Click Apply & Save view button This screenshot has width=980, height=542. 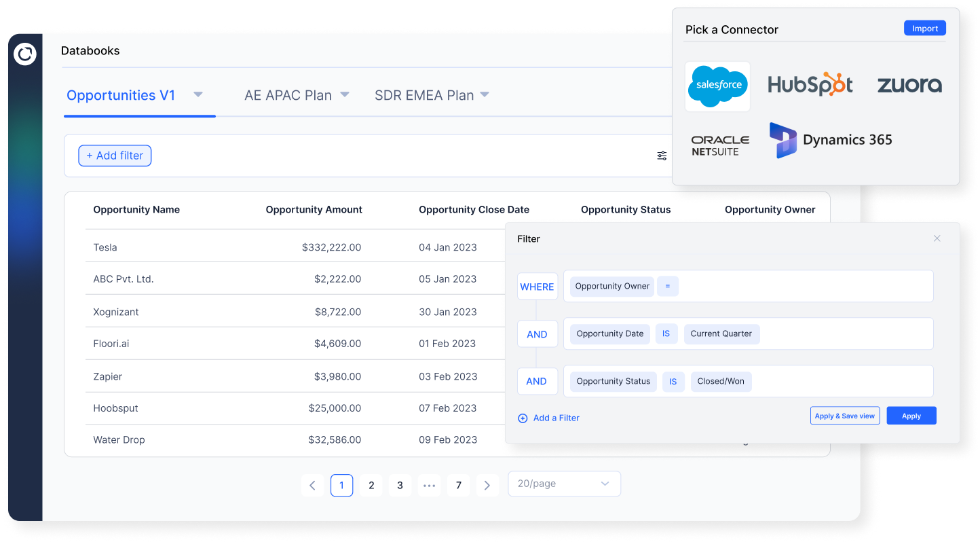844,416
